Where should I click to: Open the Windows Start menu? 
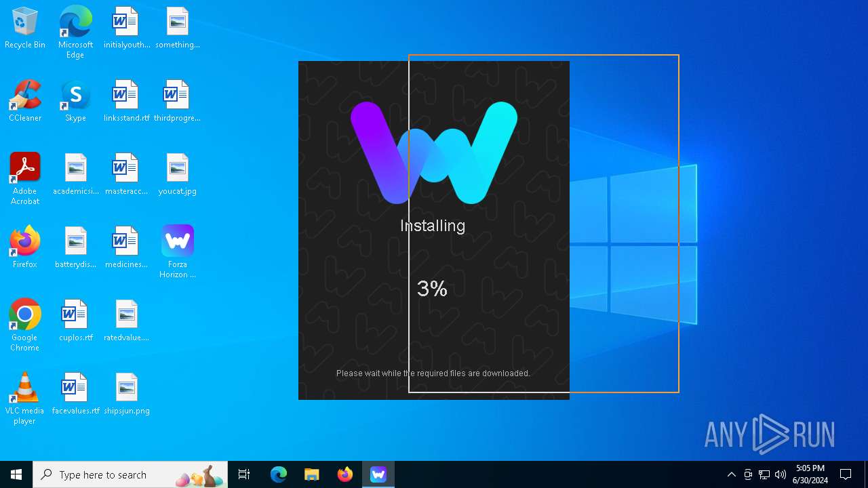(x=16, y=474)
